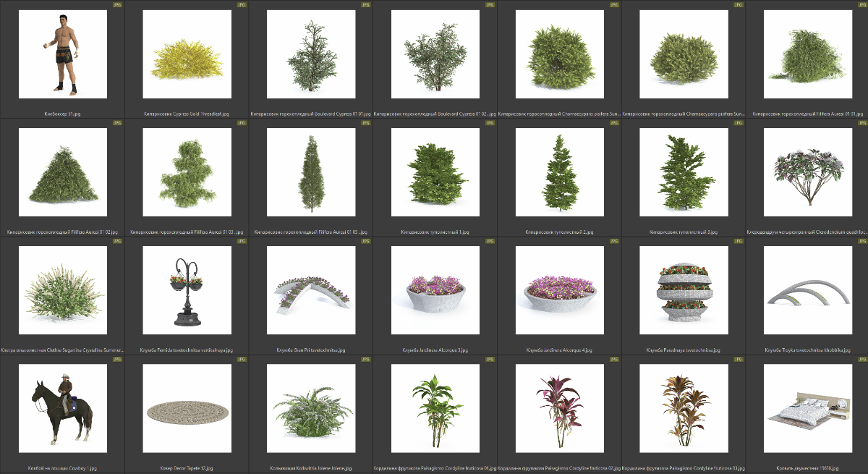The width and height of the screenshot is (868, 474).
Task: Click the Clerodendrum purple-leaf shrub thumbnail
Action: point(807,172)
